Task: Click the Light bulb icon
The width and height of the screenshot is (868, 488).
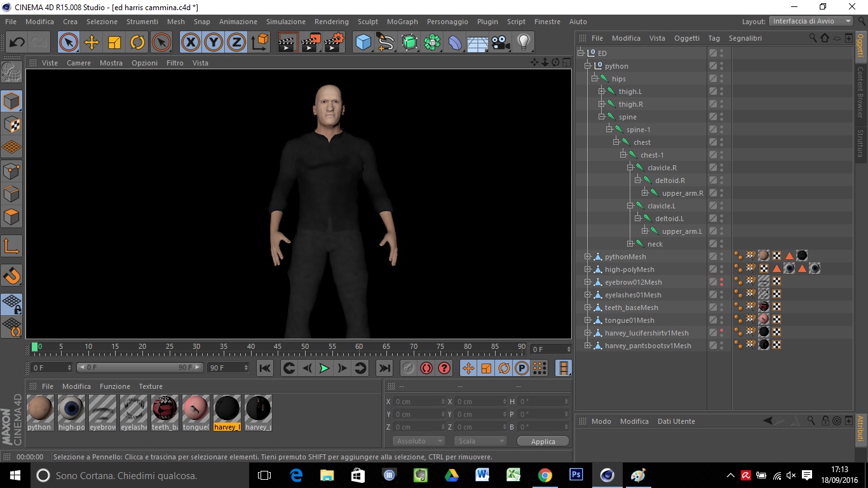Action: point(523,43)
